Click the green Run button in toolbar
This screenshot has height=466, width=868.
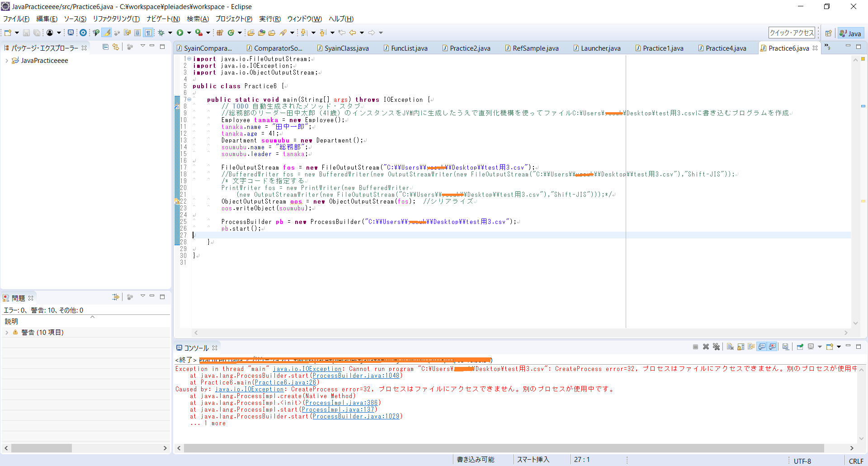[x=180, y=33]
